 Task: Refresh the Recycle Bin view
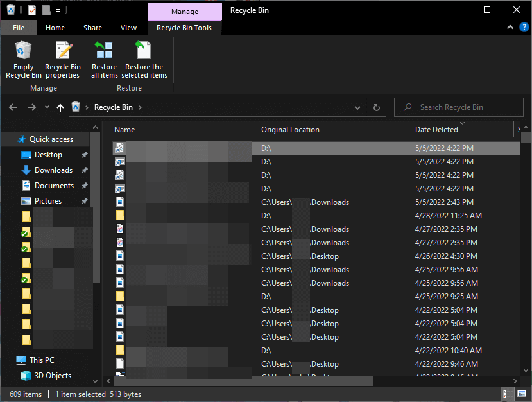coord(376,107)
